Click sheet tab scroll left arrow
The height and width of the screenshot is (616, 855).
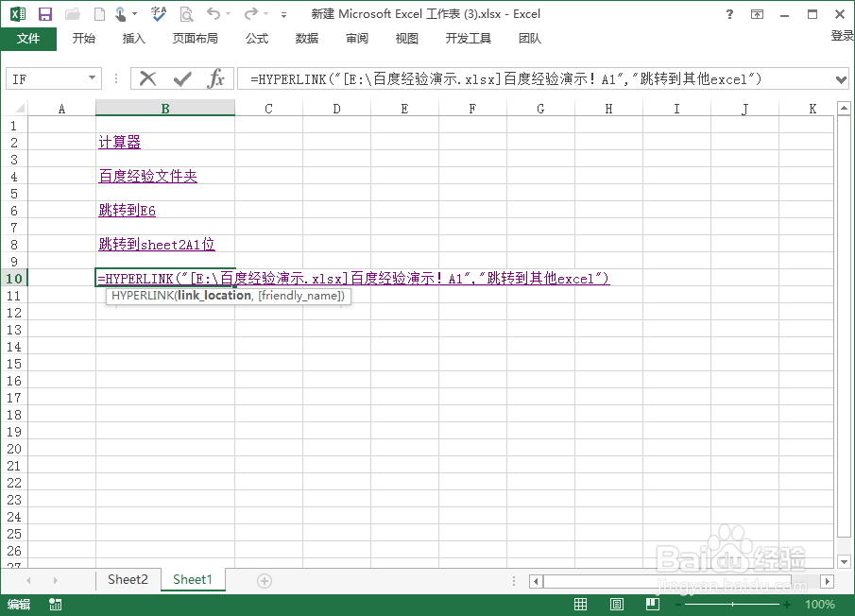coord(28,580)
